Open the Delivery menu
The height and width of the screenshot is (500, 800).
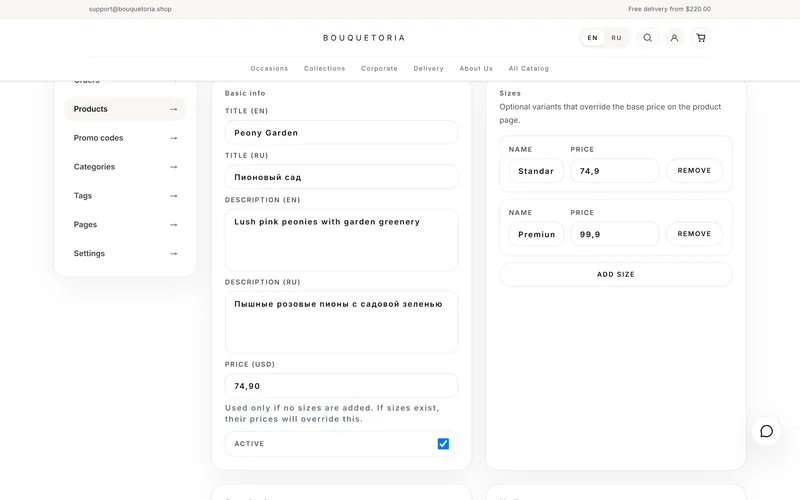[429, 68]
